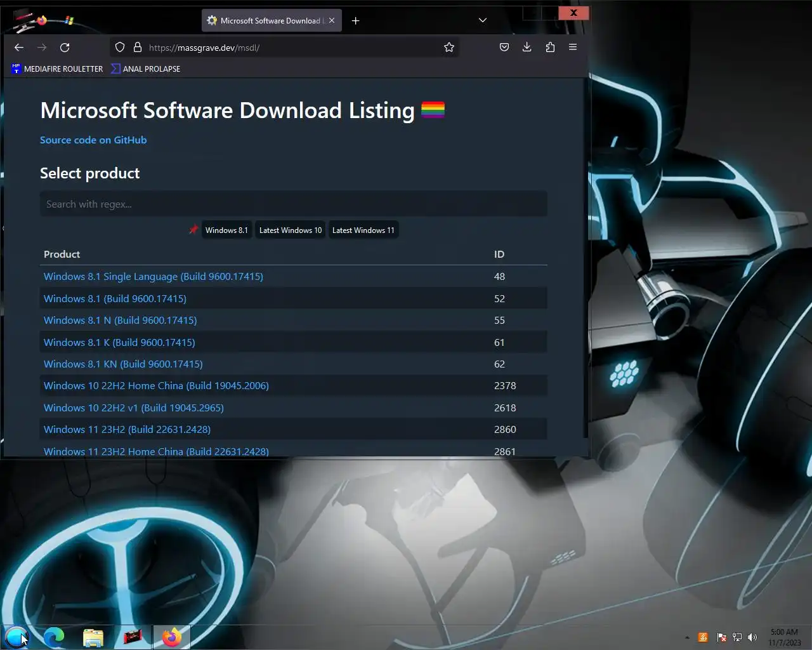
Task: Click the orange tray application icon
Action: point(703,637)
